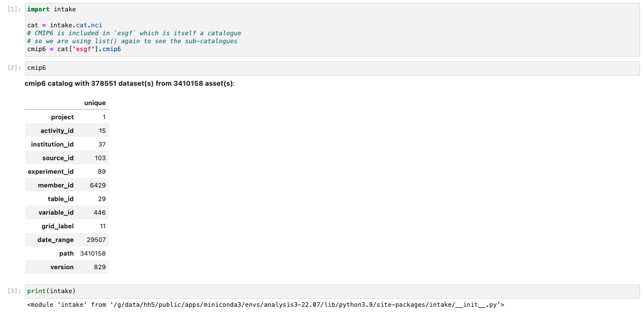Click the experiment_id row label

point(50,172)
